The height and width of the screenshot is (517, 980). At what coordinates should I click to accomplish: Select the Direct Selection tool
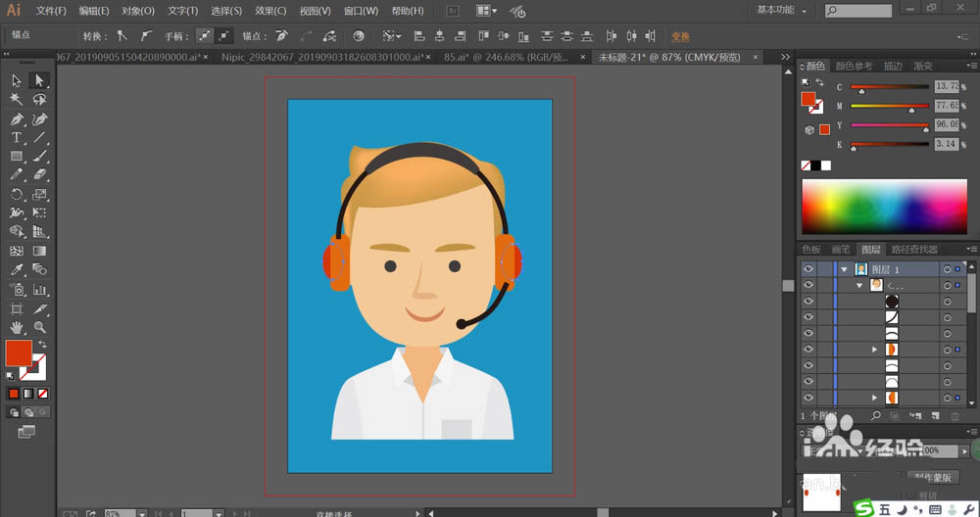(x=40, y=80)
